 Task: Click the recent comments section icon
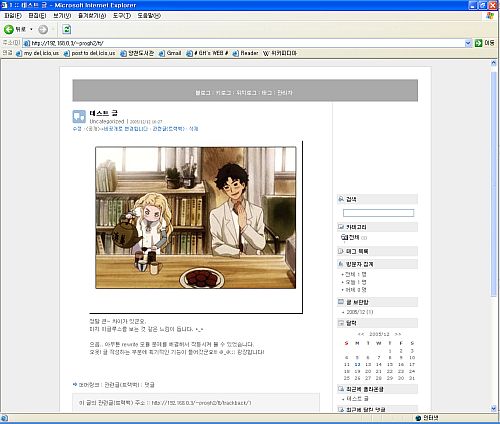(x=341, y=409)
